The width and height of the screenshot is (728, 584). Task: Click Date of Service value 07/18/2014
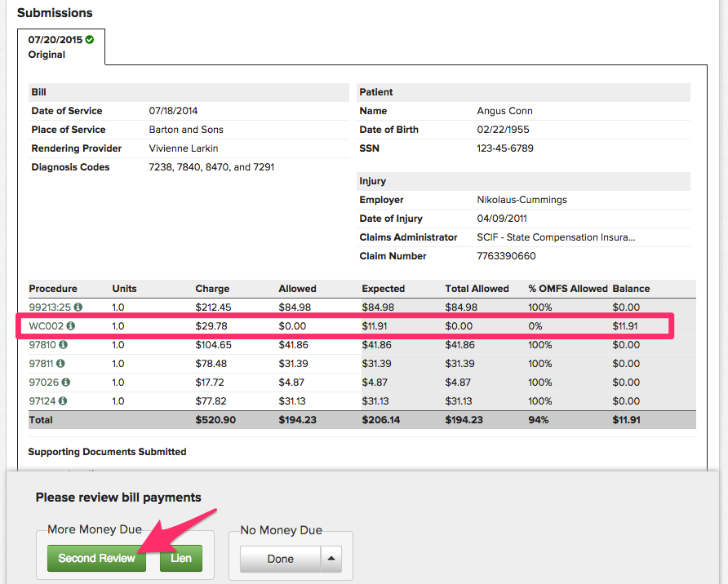click(173, 111)
